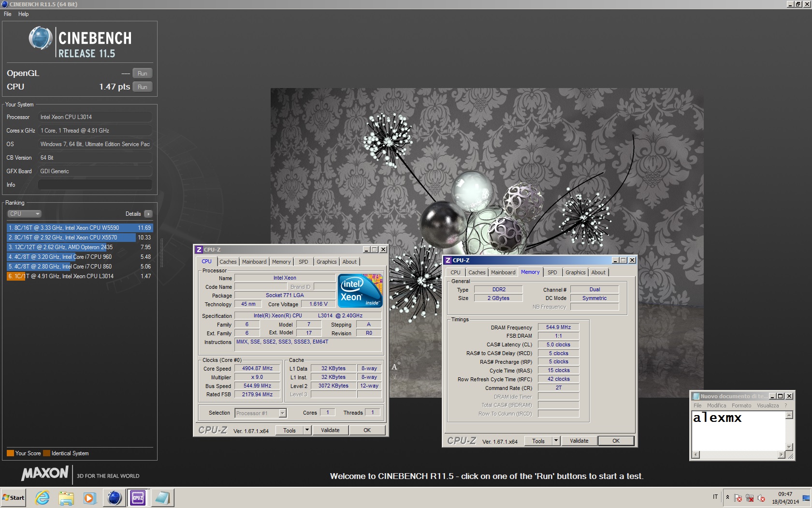Screen dimensions: 812x508
Task: Switch to Cinebench taskbar icon
Action: (114, 497)
